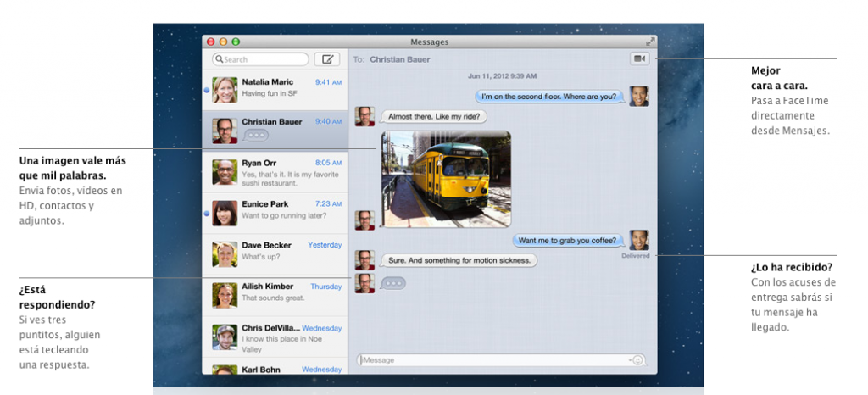This screenshot has height=395, width=868.
Task: Click the Yesterday date label
Action: (325, 244)
